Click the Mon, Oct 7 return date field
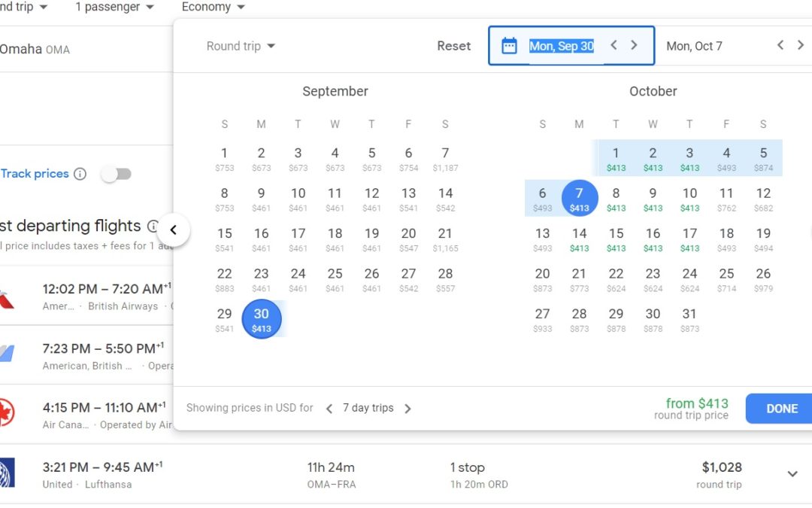The height and width of the screenshot is (508, 812). tap(694, 45)
